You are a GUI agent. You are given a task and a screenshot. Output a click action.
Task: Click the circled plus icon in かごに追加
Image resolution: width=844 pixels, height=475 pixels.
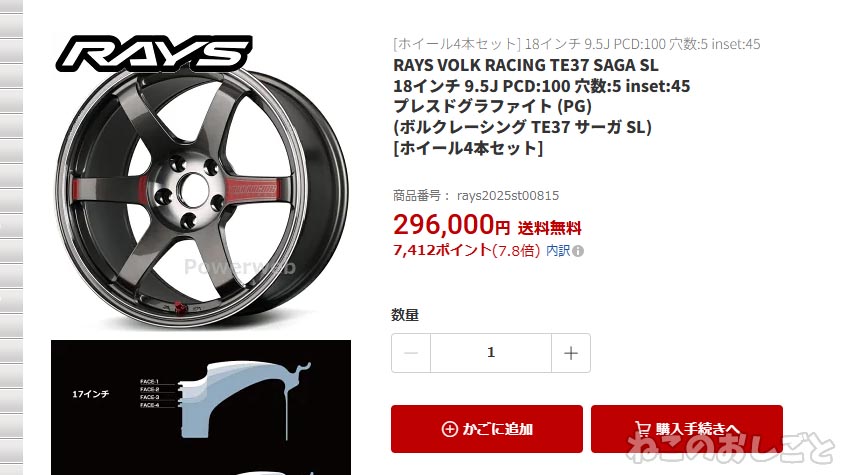(x=449, y=429)
